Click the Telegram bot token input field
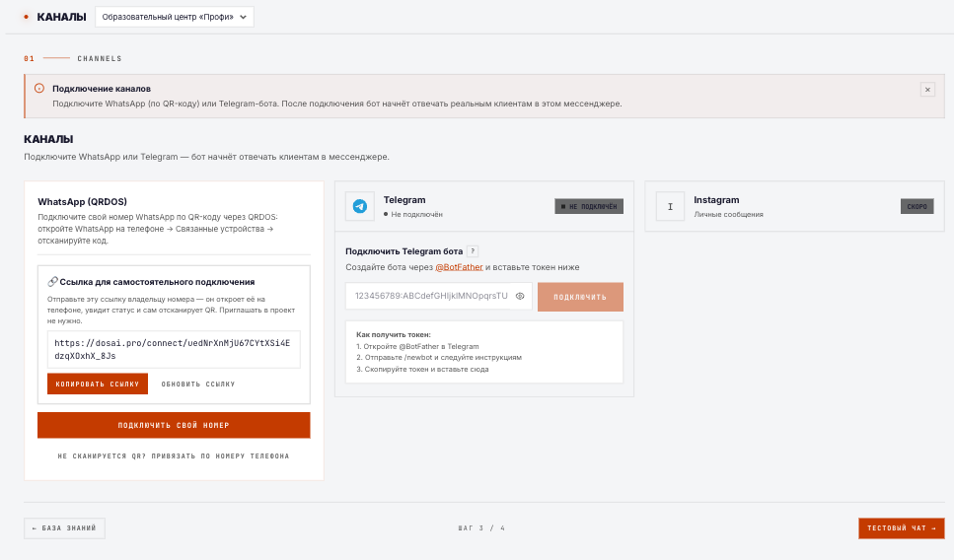 click(x=439, y=296)
